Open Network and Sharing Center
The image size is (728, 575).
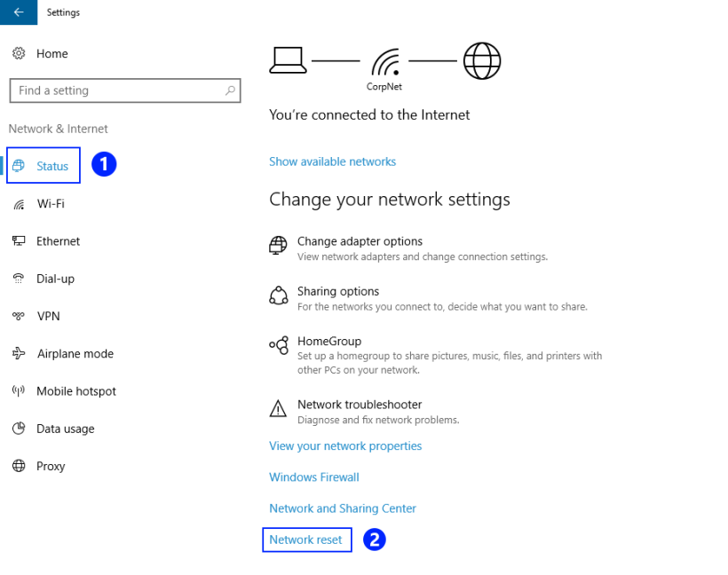(x=343, y=508)
